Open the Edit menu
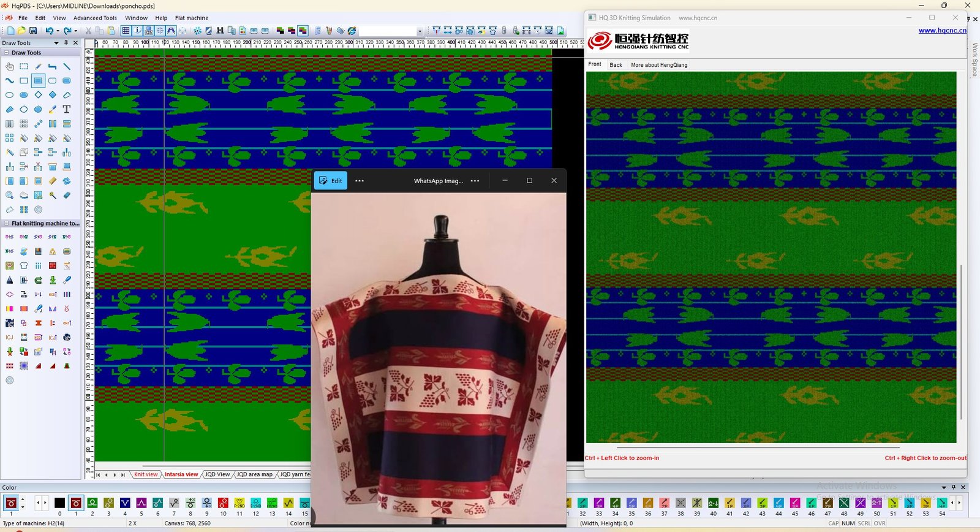980x532 pixels. [40, 18]
